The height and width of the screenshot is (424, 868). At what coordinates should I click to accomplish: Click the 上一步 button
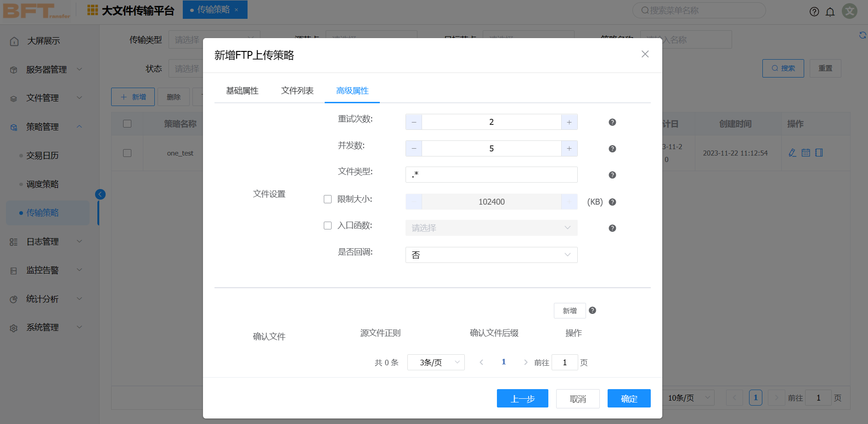(x=522, y=398)
